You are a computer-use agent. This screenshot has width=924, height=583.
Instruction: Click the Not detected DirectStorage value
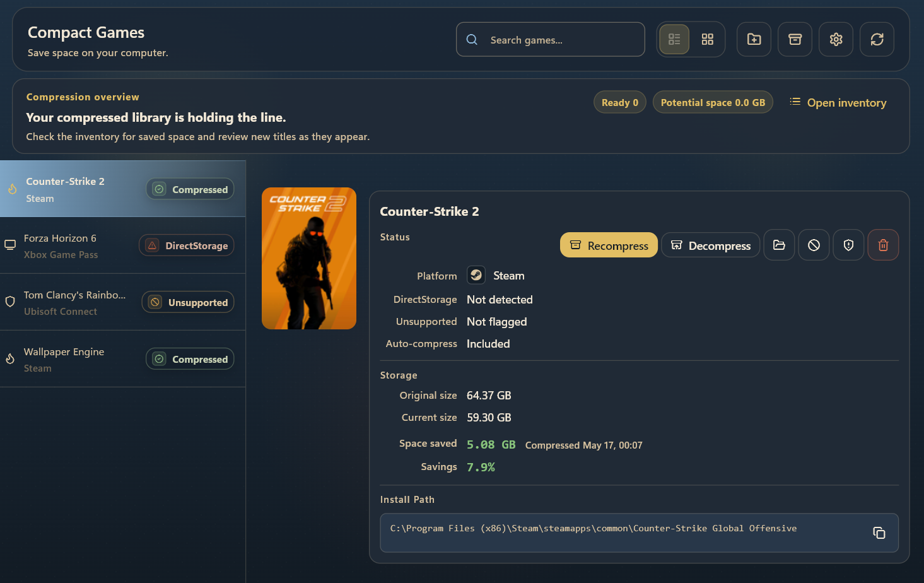tap(500, 300)
